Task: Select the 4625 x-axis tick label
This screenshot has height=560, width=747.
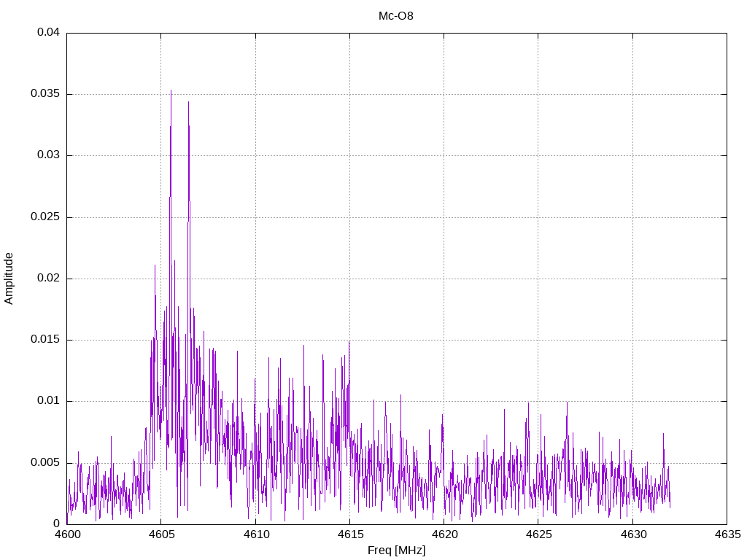Action: coord(538,534)
